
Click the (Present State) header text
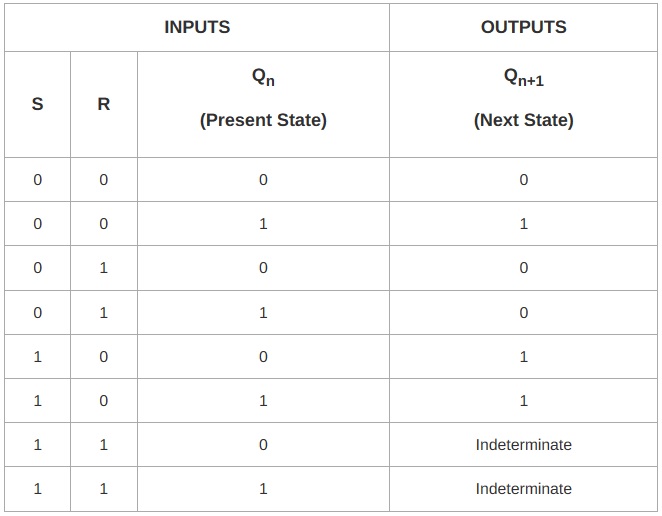263,121
